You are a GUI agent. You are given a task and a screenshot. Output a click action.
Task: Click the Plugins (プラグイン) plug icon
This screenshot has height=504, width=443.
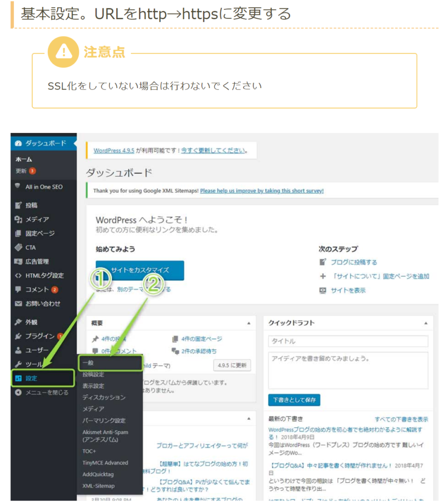click(18, 336)
